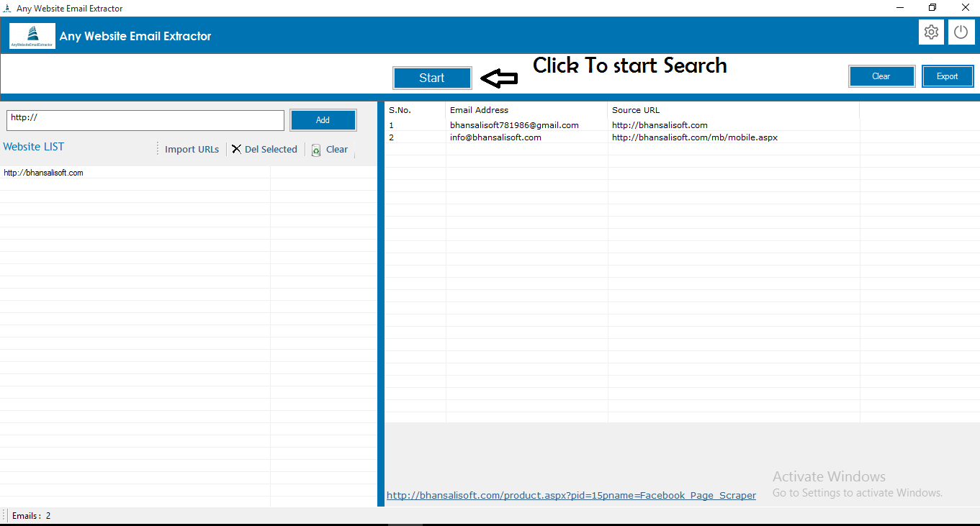Start the email search
The width and height of the screenshot is (980, 526).
tap(432, 78)
